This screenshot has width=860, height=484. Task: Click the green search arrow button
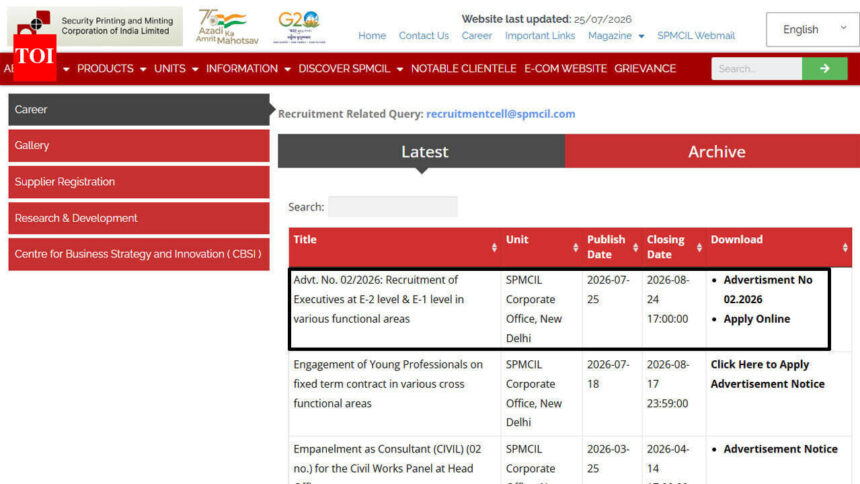coord(824,69)
